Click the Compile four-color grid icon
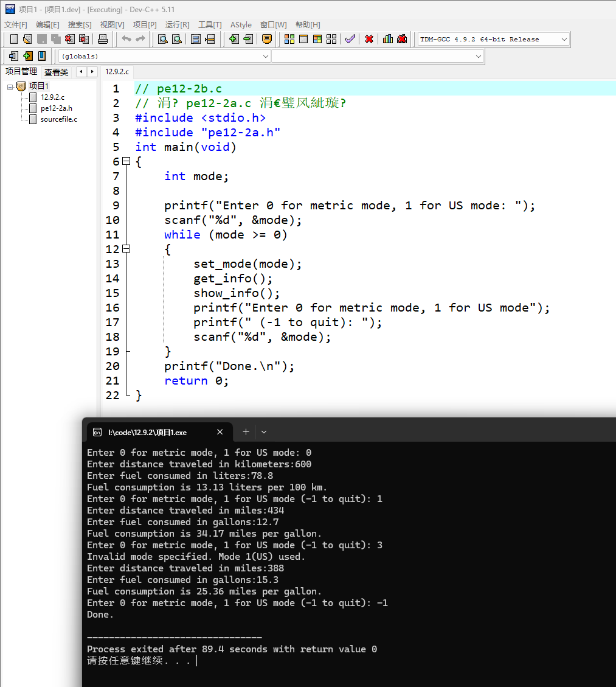616x687 pixels. [289, 40]
